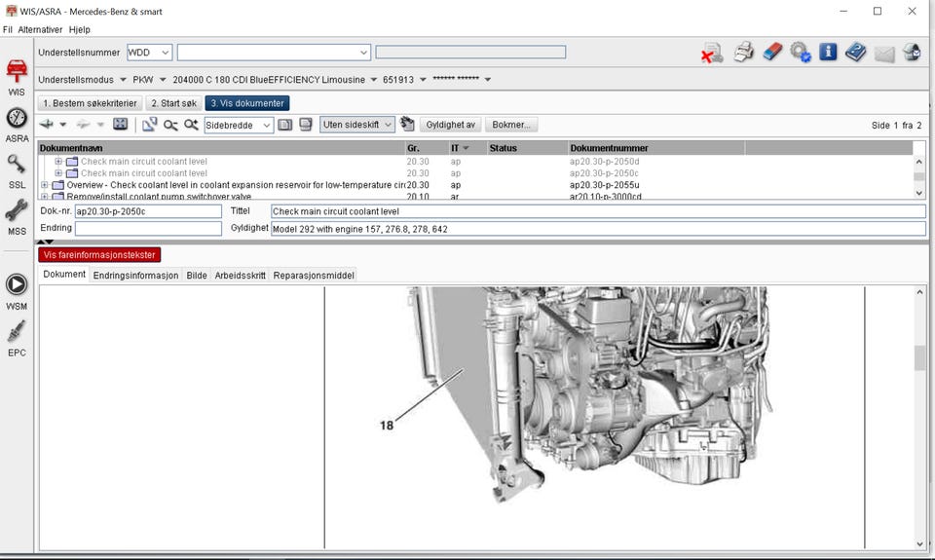The image size is (935, 560).
Task: Click the support person mail icon
Action: 912,53
